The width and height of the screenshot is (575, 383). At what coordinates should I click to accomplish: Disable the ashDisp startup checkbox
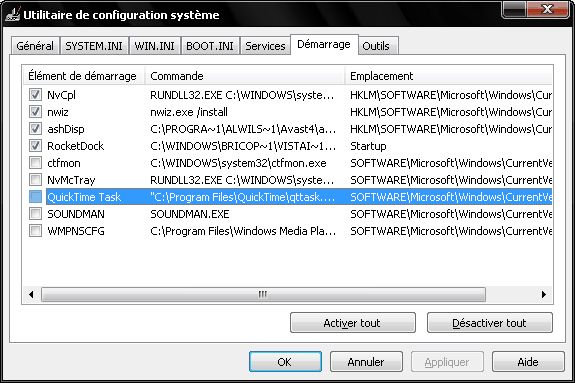pyautogui.click(x=35, y=129)
